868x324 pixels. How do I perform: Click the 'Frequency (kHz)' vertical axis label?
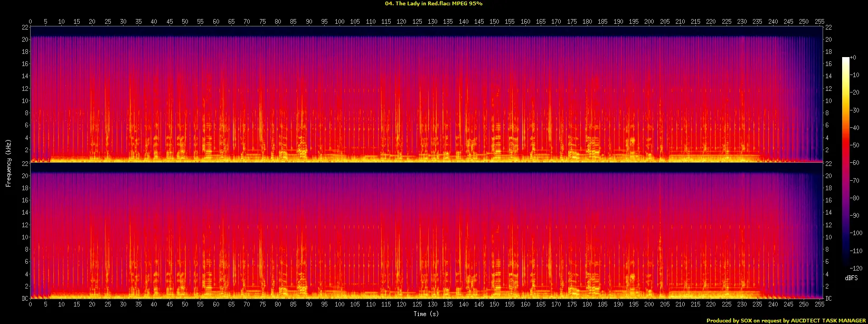click(8, 162)
